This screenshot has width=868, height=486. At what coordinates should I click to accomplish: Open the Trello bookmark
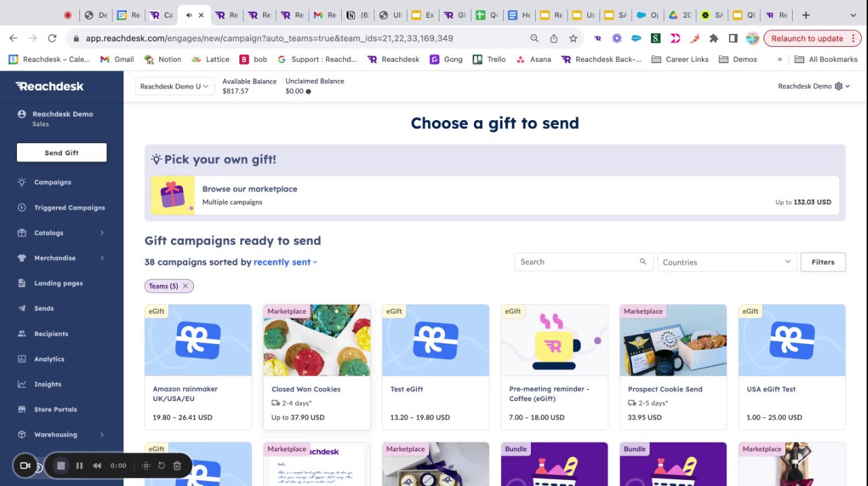click(489, 59)
